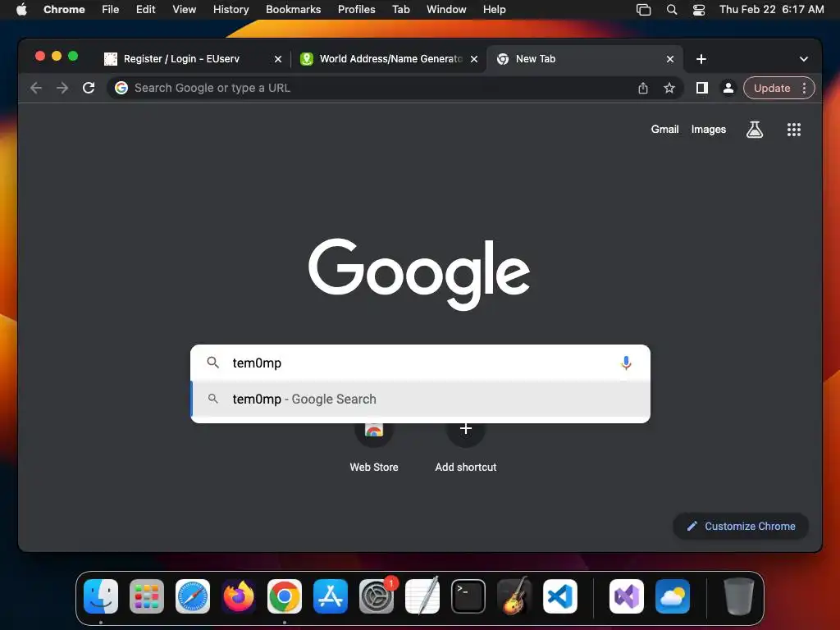Open Visual Studio from the Dock
This screenshot has width=840, height=630.
(626, 596)
